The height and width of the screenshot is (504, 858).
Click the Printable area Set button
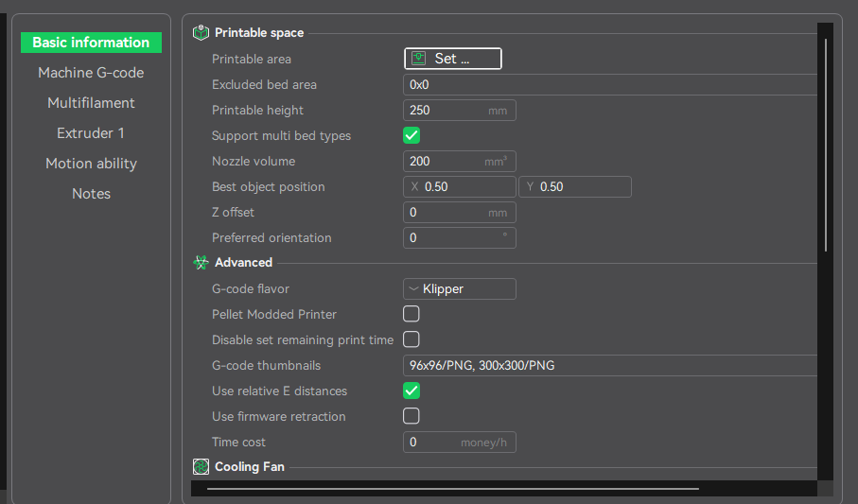[453, 59]
